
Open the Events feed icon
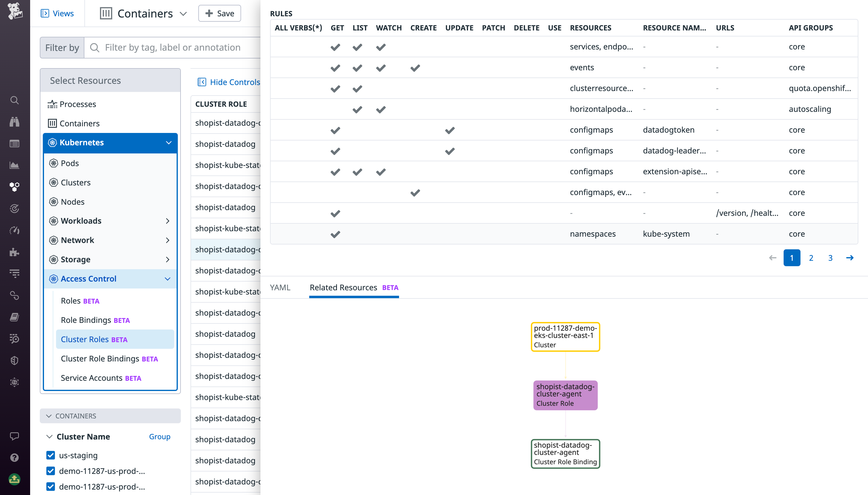pos(14,143)
